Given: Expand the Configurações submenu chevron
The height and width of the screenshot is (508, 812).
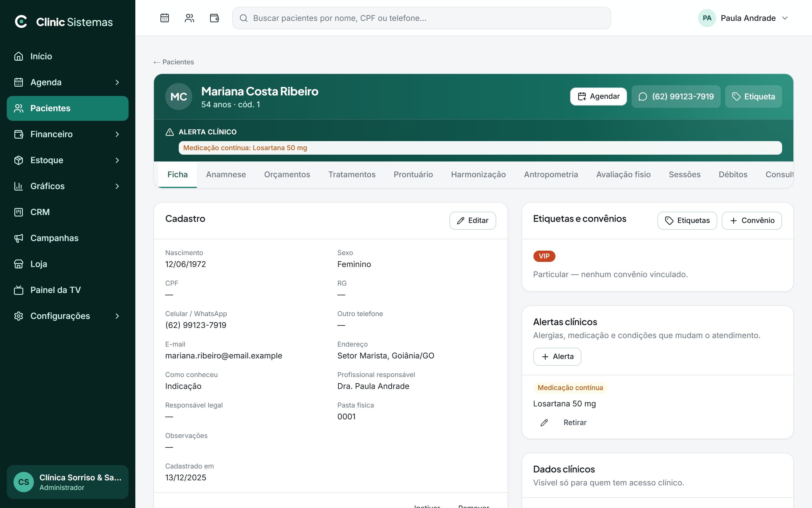Looking at the screenshot, I should [117, 316].
